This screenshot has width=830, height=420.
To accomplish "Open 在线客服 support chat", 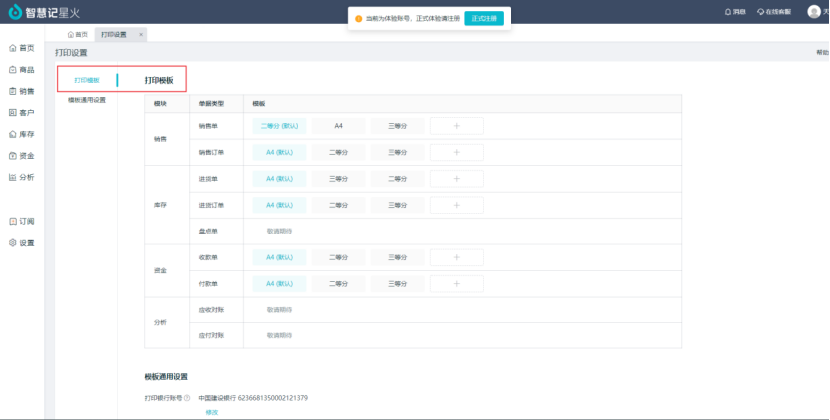I will 774,12.
